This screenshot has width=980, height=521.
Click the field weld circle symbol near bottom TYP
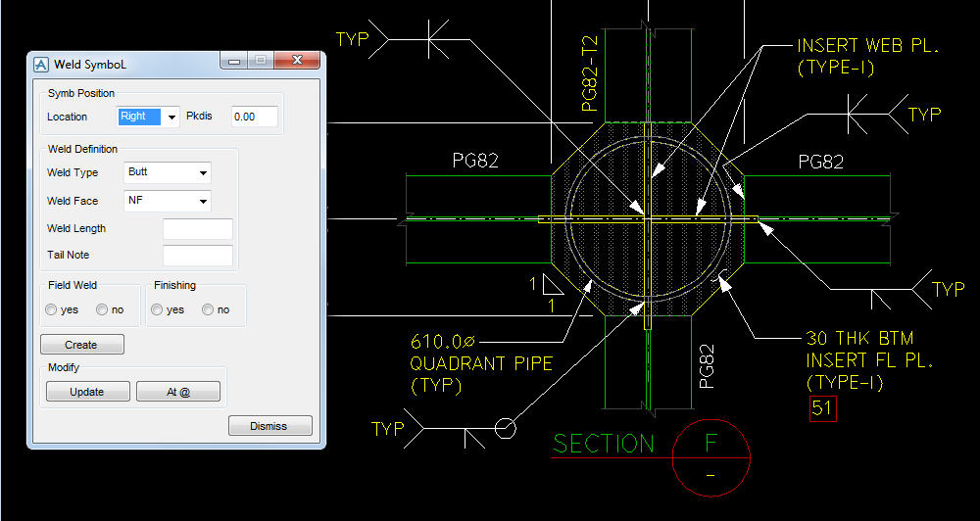click(506, 429)
